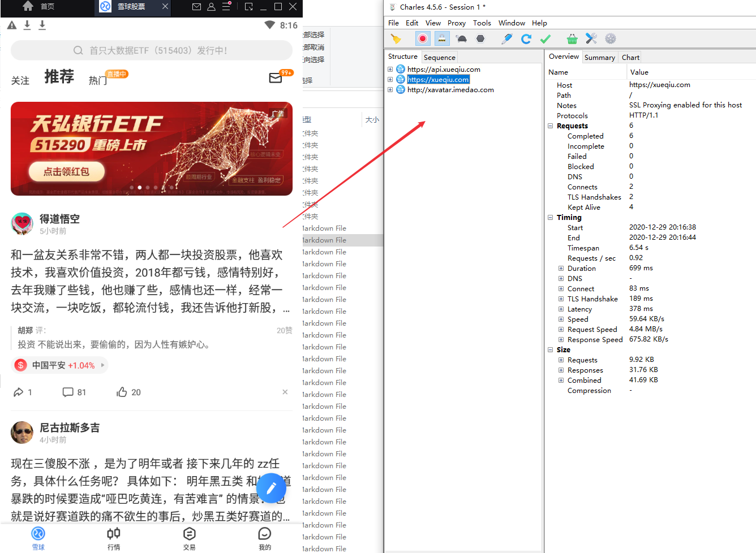Toggle the turtle Throttling icon
Image resolution: width=756 pixels, height=553 pixels.
pos(462,38)
